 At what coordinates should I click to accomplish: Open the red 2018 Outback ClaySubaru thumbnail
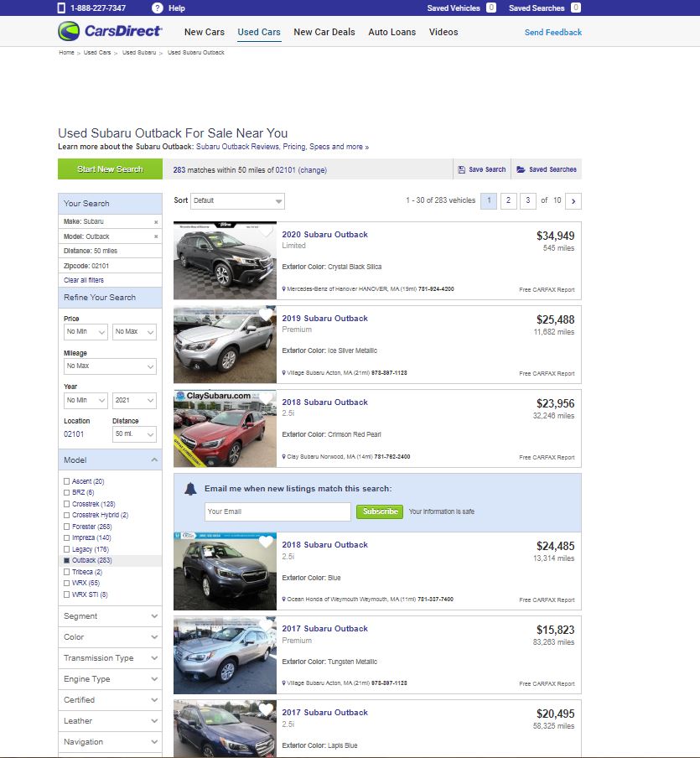pos(226,428)
